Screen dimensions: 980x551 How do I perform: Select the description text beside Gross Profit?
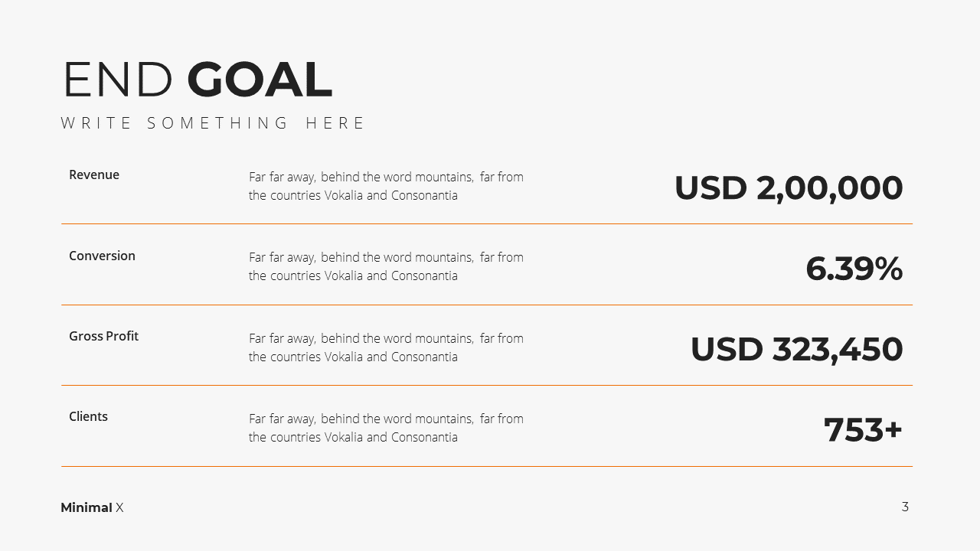tap(386, 347)
